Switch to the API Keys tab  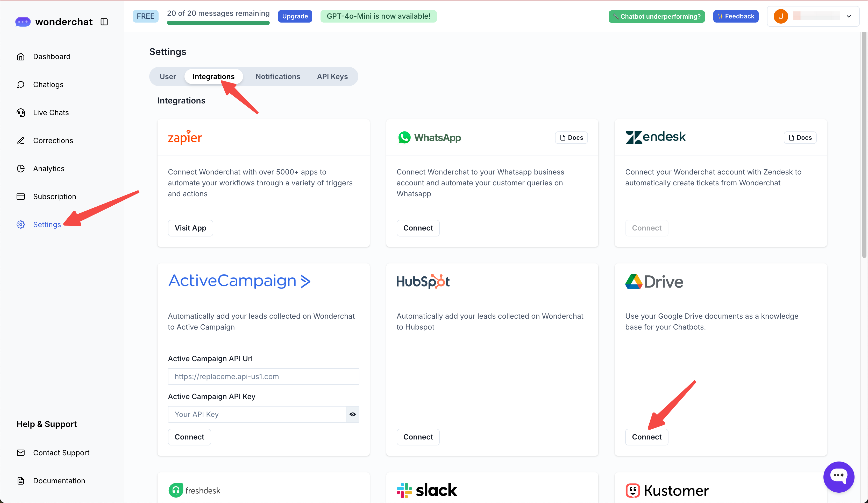click(332, 76)
